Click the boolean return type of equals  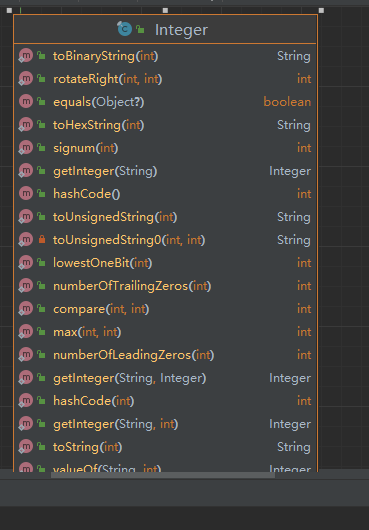[x=287, y=102]
